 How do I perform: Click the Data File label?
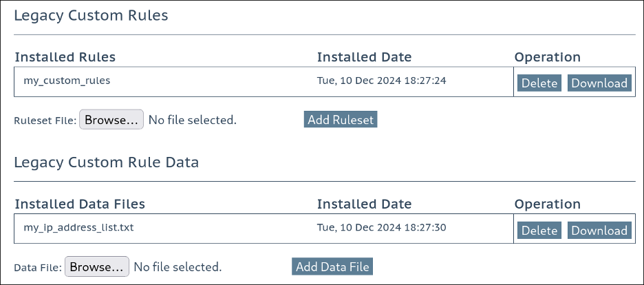pos(37,268)
